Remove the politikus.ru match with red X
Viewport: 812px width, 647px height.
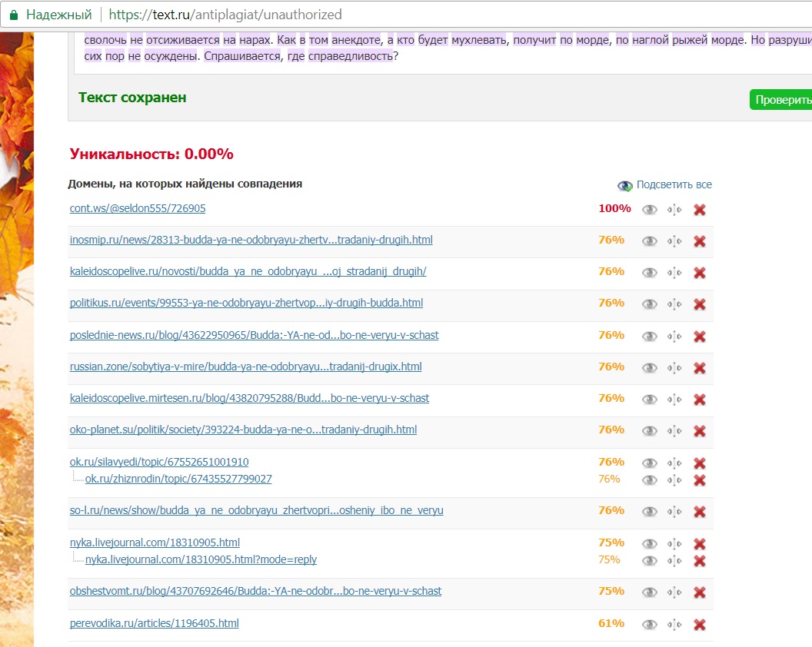click(x=699, y=304)
